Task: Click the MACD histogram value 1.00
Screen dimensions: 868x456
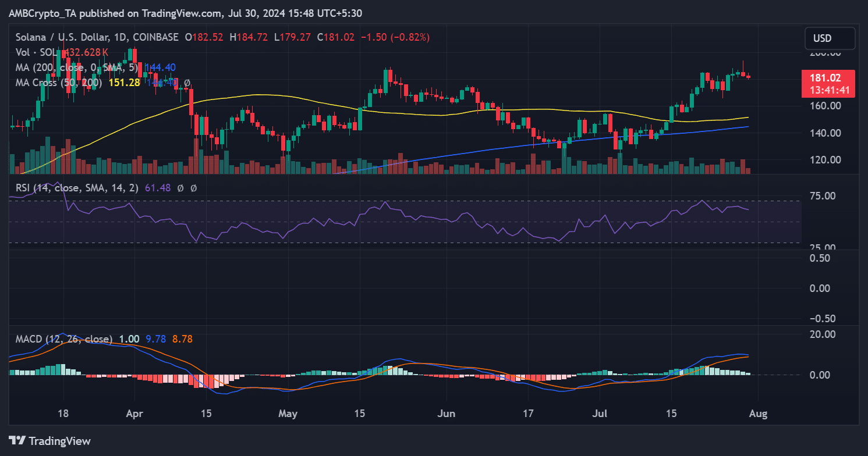Action: tap(129, 339)
